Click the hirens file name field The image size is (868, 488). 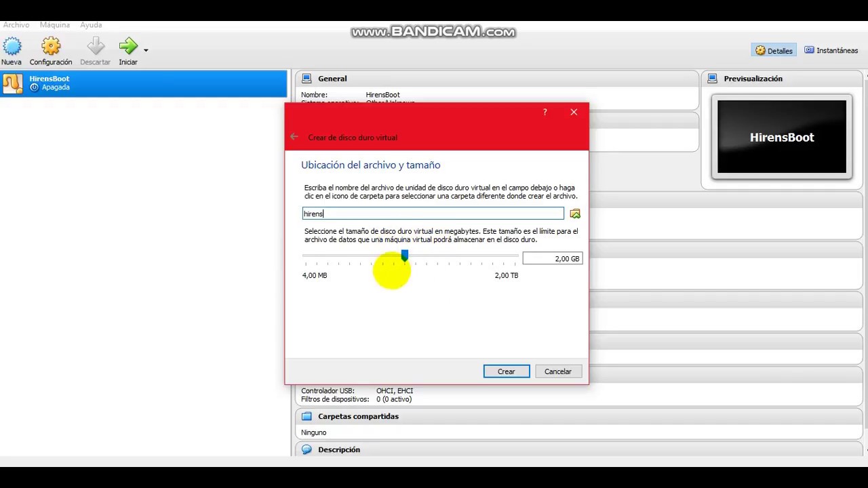(433, 213)
